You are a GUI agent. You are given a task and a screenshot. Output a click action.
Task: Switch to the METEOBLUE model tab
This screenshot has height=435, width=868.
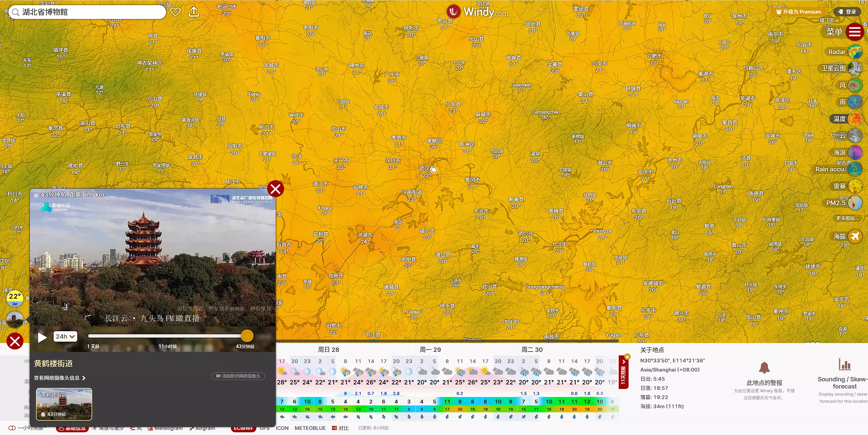point(310,428)
